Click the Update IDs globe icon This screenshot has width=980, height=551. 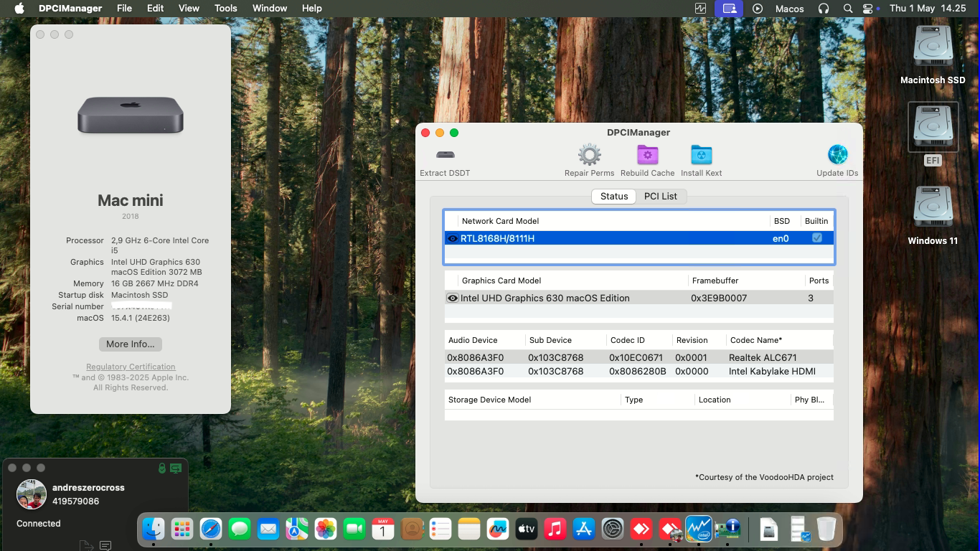tap(837, 153)
